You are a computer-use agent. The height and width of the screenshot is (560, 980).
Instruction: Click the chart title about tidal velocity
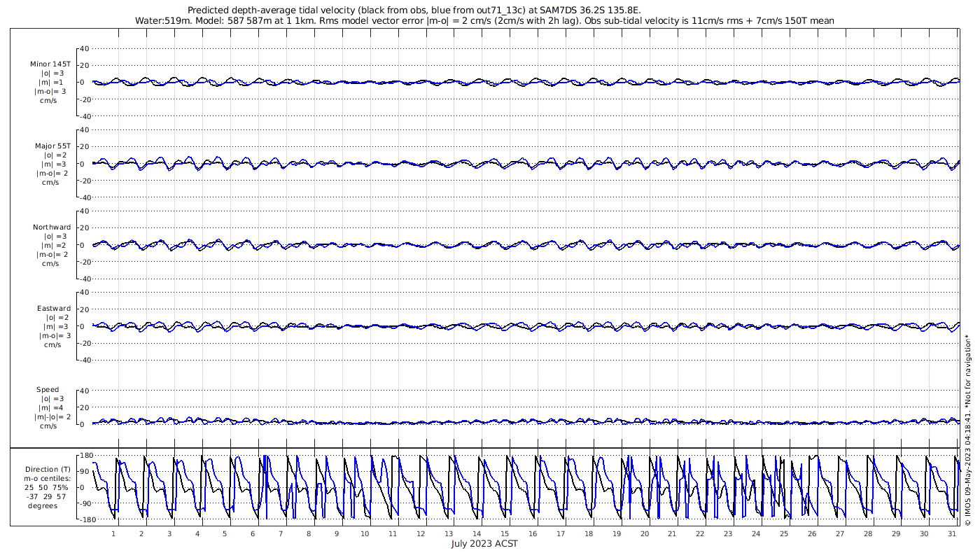[414, 10]
